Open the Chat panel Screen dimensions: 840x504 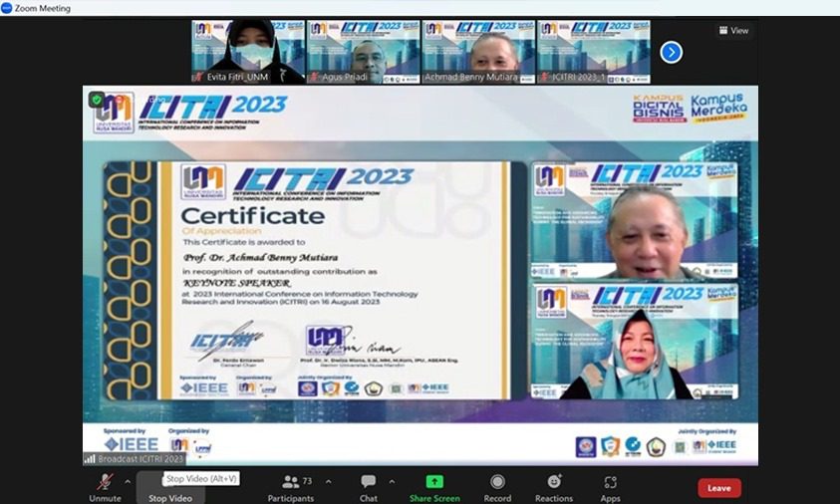pos(369,487)
